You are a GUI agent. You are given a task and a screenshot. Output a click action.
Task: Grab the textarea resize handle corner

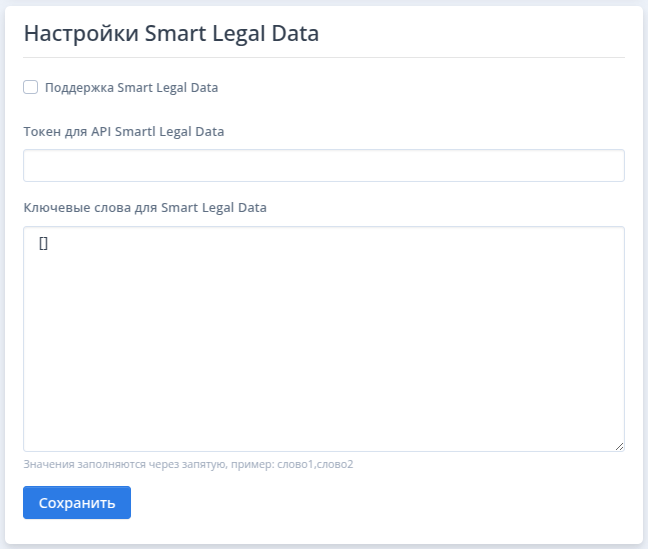pyautogui.click(x=619, y=446)
